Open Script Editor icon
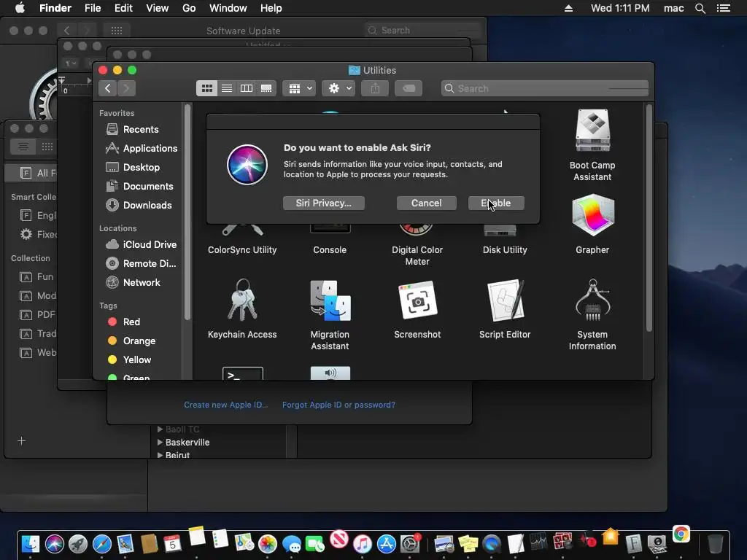 (x=505, y=300)
